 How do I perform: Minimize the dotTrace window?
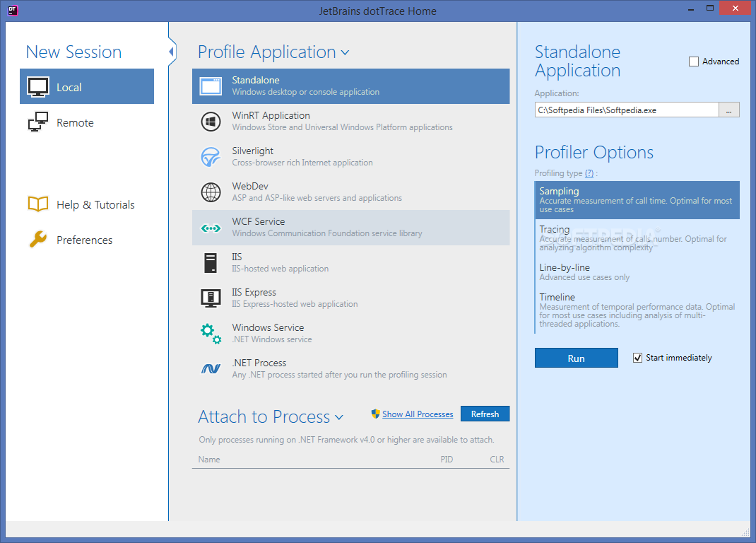tap(691, 8)
